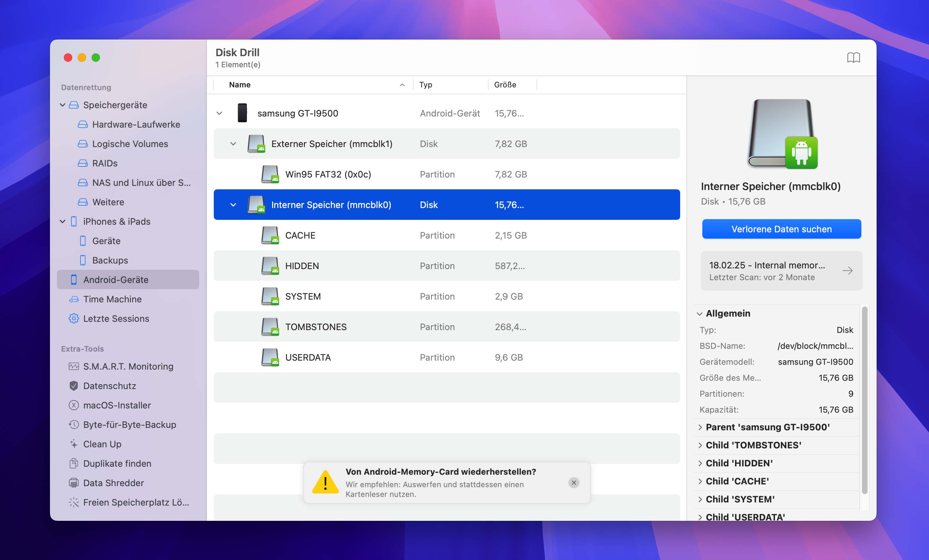This screenshot has width=929, height=560.
Task: Click the samsung GT-I9500 phone icon
Action: (x=242, y=113)
